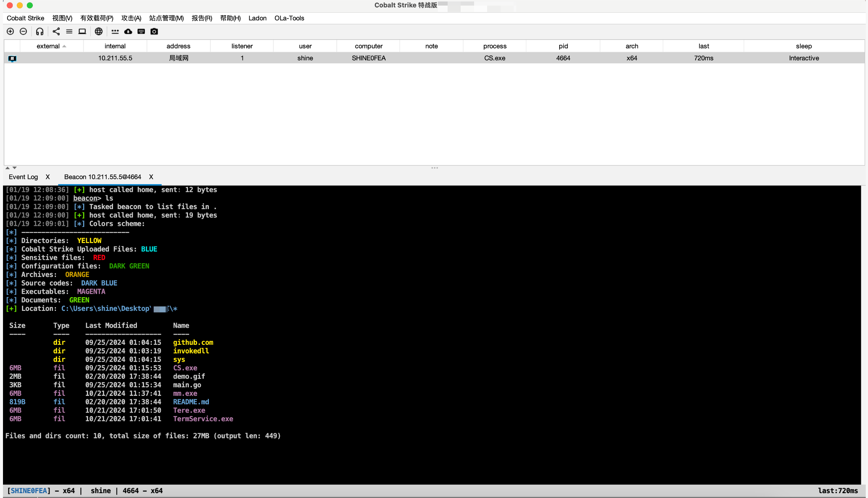Click the connect to team server plus icon
The image size is (868, 498).
10,32
